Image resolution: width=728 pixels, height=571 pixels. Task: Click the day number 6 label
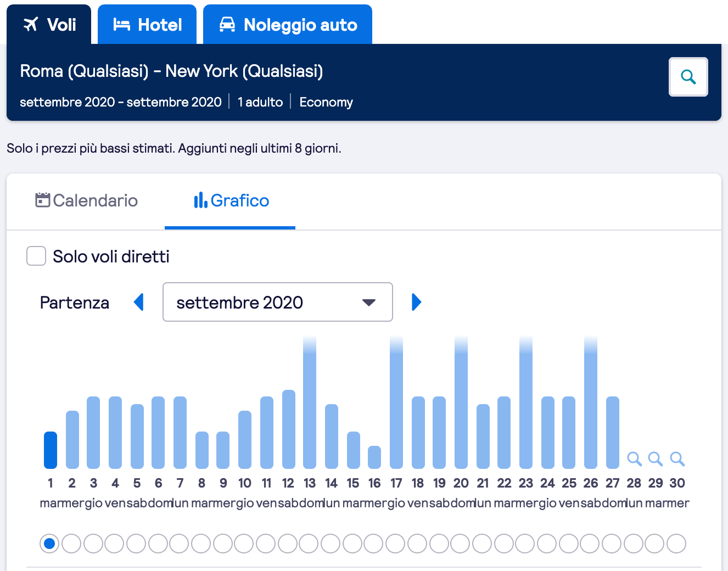(158, 483)
